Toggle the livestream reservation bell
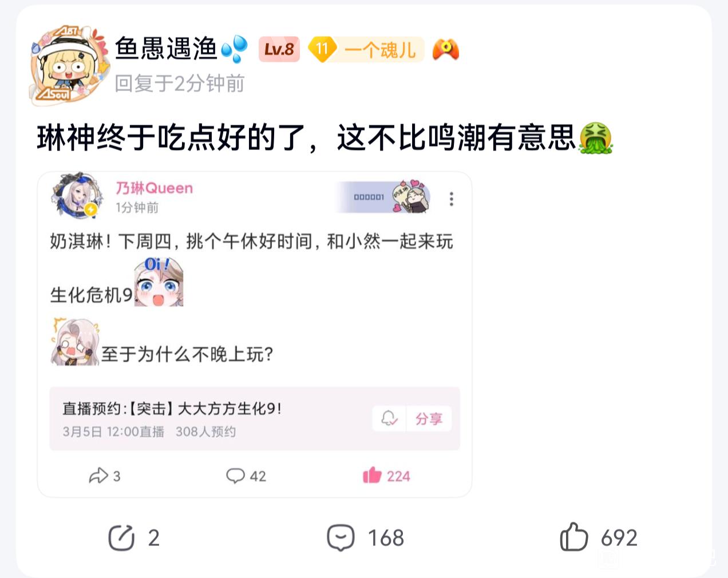This screenshot has width=728, height=578. pyautogui.click(x=389, y=418)
